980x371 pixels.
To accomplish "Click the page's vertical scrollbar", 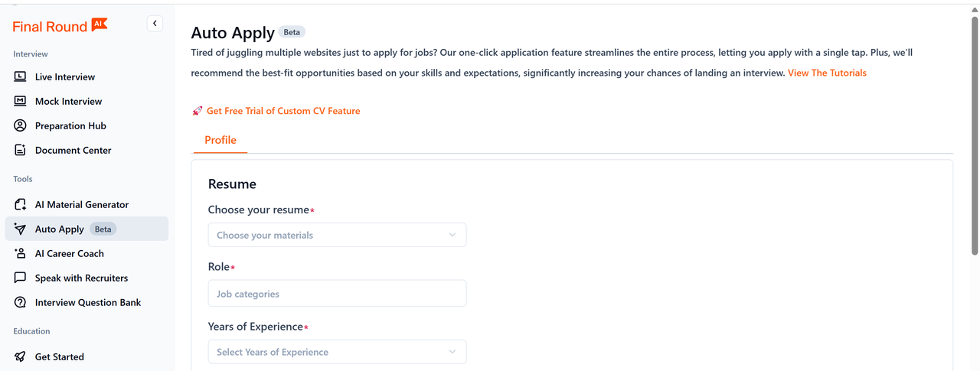I will [974, 138].
